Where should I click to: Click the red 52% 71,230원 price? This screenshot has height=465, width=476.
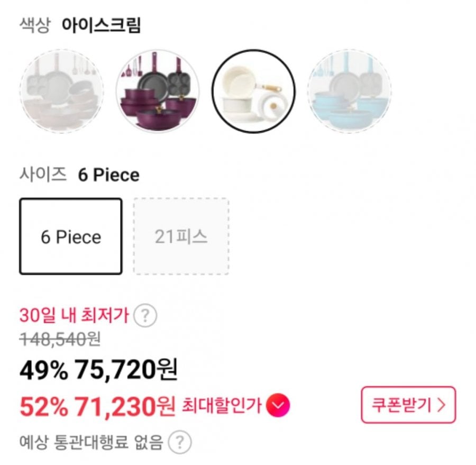tap(97, 406)
